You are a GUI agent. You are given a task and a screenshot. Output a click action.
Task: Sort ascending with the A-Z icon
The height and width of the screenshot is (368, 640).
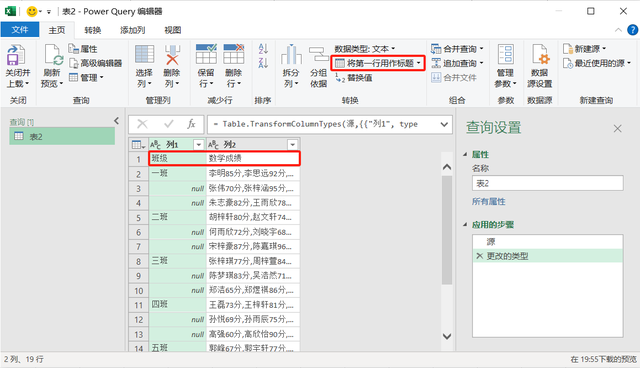263,49
